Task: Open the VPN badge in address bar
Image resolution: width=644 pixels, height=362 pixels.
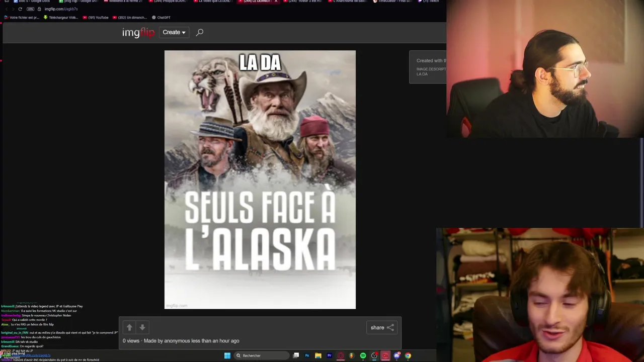Action: (x=30, y=9)
